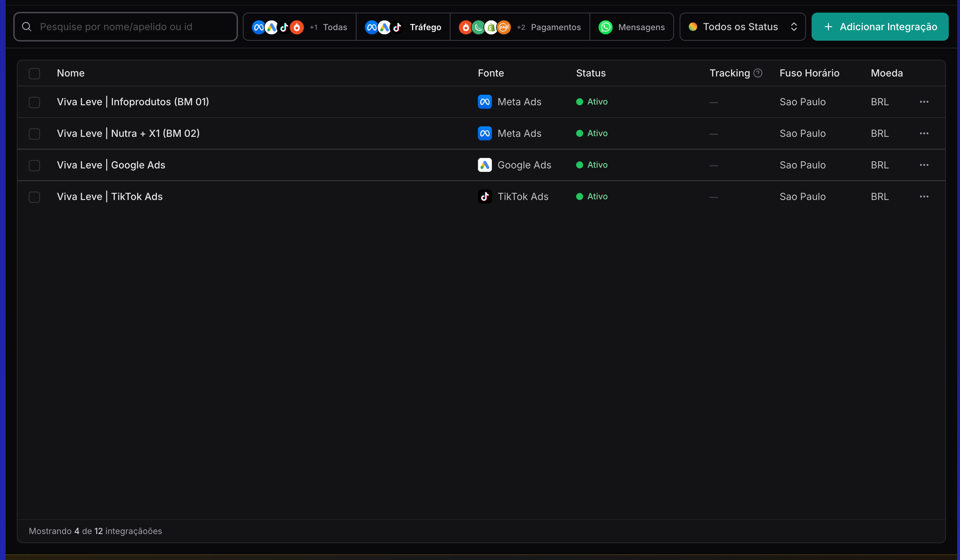Click green status dot of Infoprodutos (BM 01)

(579, 102)
